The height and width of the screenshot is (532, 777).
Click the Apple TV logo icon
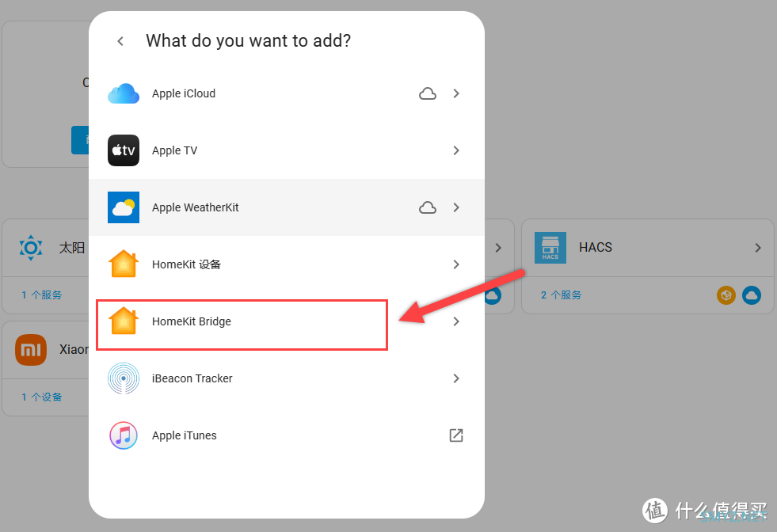(124, 150)
